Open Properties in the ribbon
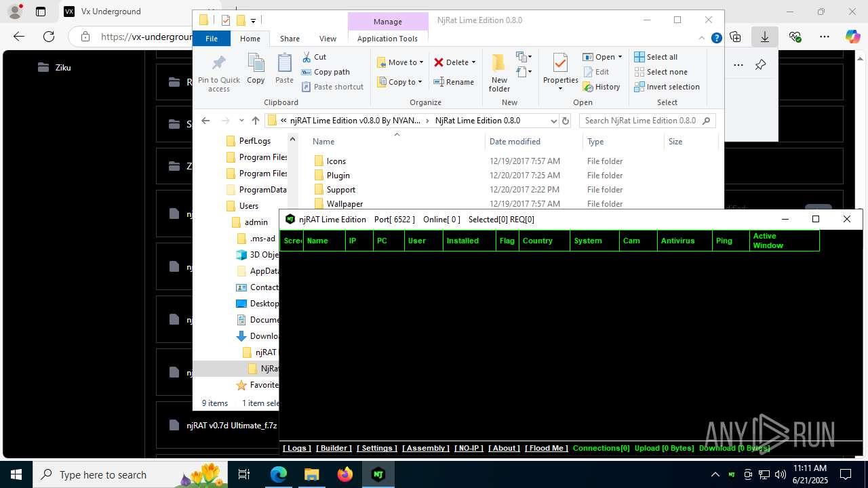This screenshot has width=868, height=488. [x=560, y=71]
